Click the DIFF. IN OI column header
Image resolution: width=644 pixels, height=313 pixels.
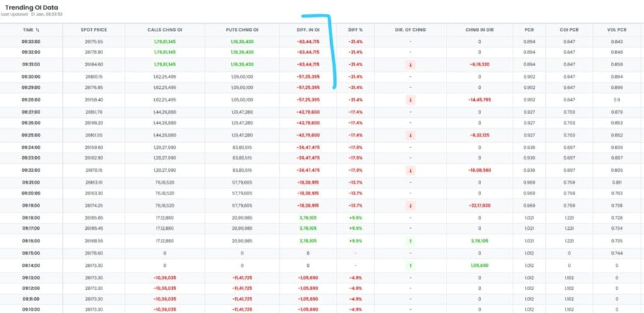(308, 30)
